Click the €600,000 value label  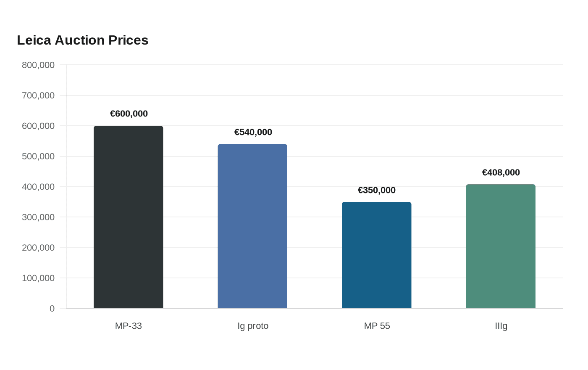click(129, 114)
